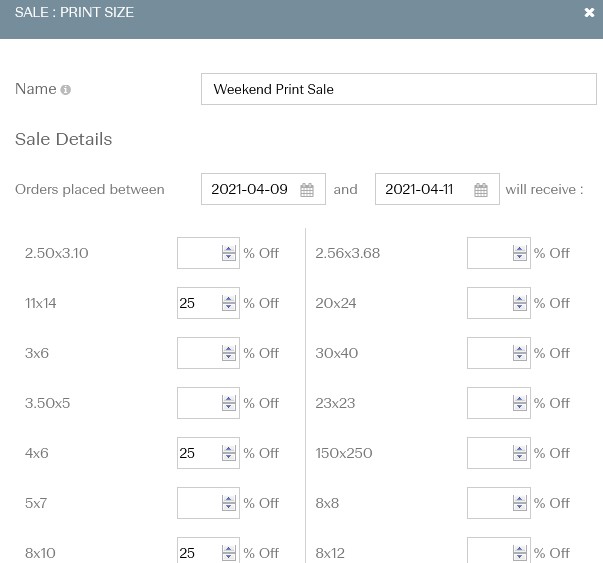Viewport: 603px width, 563px height.
Task: Click the info icon next to Name
Action: pos(66,90)
